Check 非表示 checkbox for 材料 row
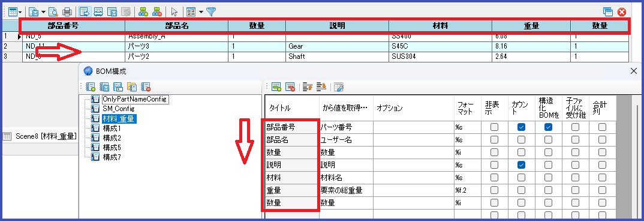The width and height of the screenshot is (644, 221). coord(494,178)
